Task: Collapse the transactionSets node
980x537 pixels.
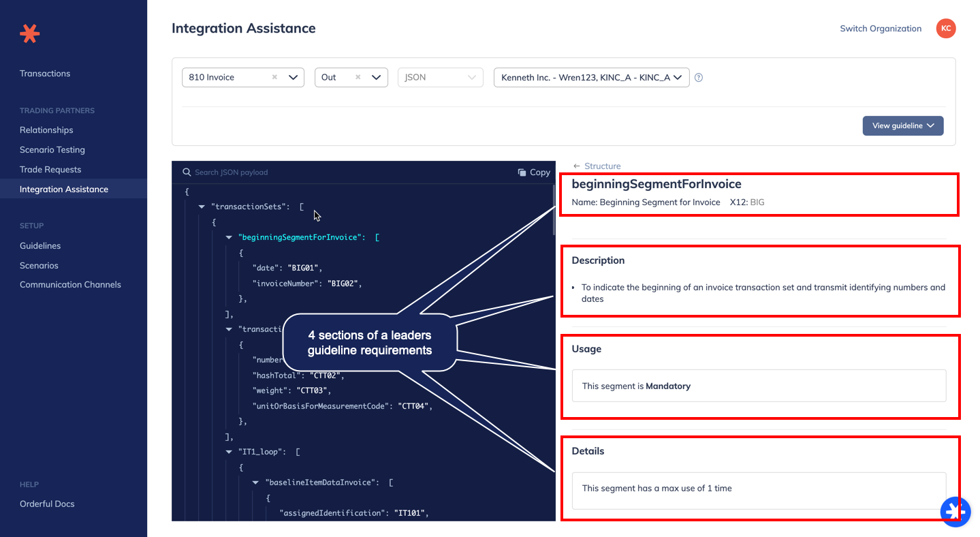Action: pos(202,206)
